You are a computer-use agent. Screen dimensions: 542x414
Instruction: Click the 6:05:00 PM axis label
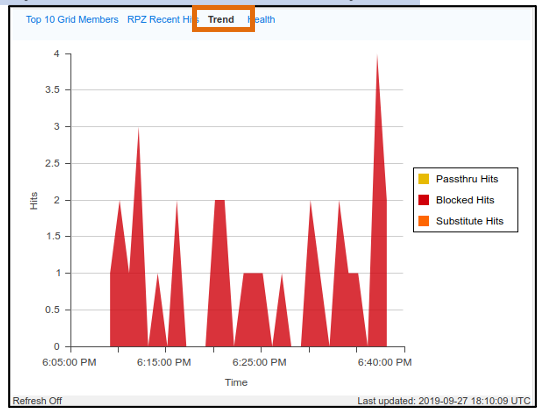[69, 363]
